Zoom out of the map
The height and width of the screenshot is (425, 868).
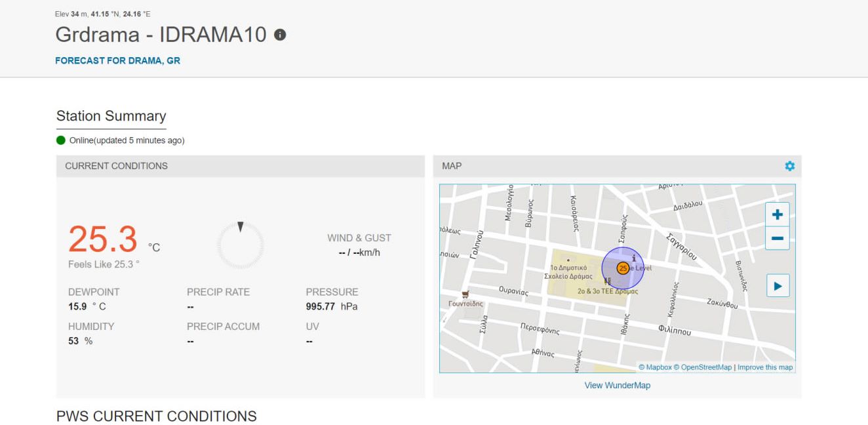[778, 238]
